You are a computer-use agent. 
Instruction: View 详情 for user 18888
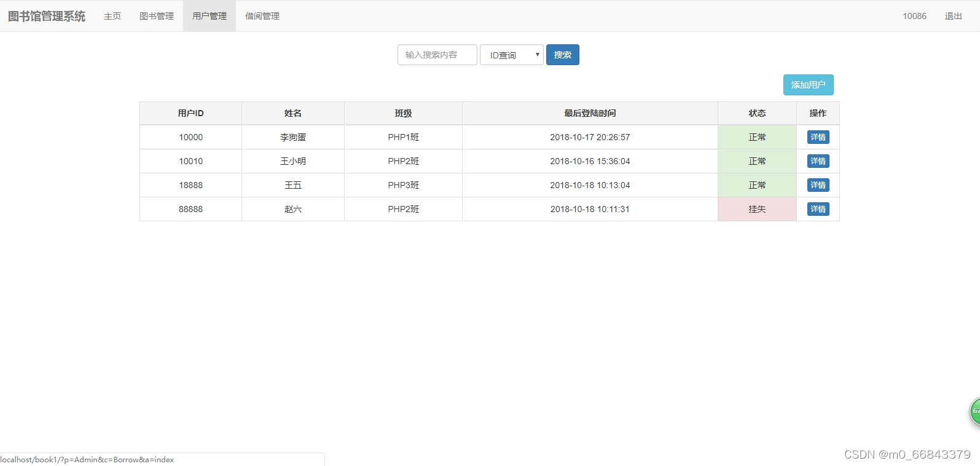818,185
